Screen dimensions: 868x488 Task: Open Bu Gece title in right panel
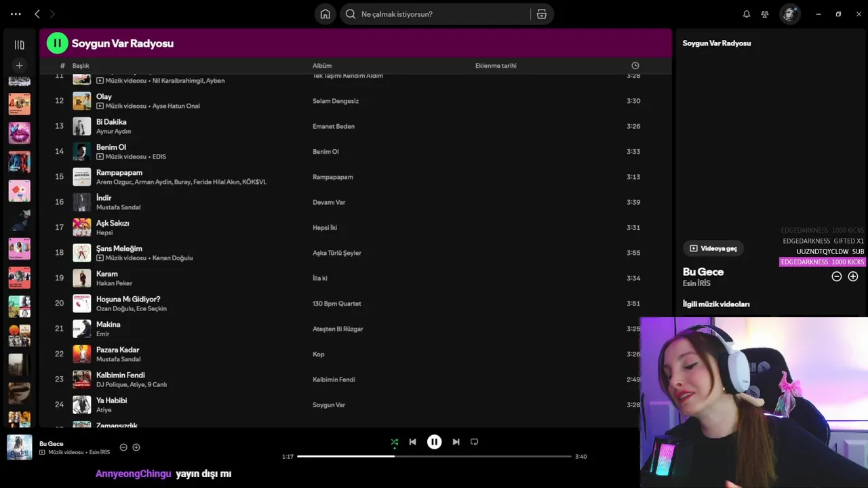pos(703,272)
